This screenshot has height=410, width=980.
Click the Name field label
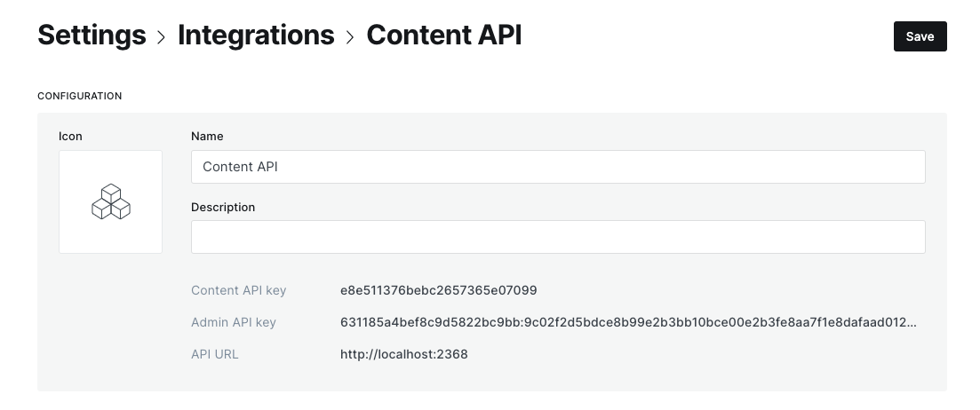tap(207, 136)
